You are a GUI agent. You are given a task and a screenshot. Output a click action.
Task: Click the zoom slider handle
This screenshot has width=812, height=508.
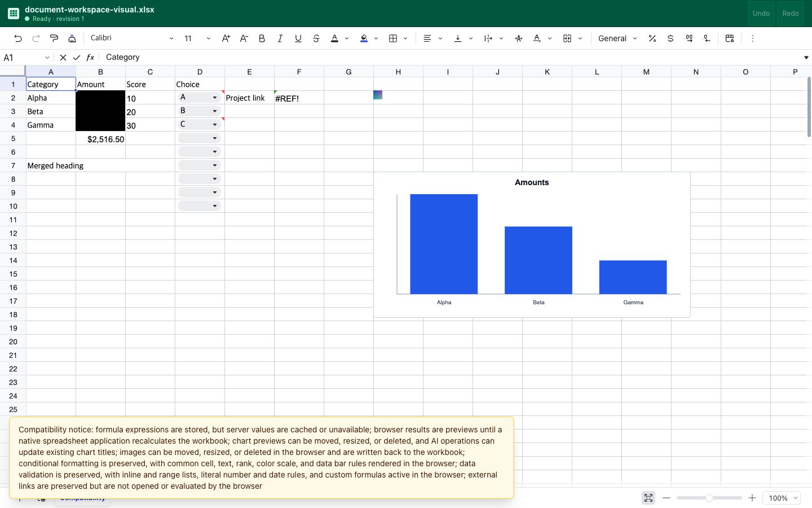click(709, 498)
